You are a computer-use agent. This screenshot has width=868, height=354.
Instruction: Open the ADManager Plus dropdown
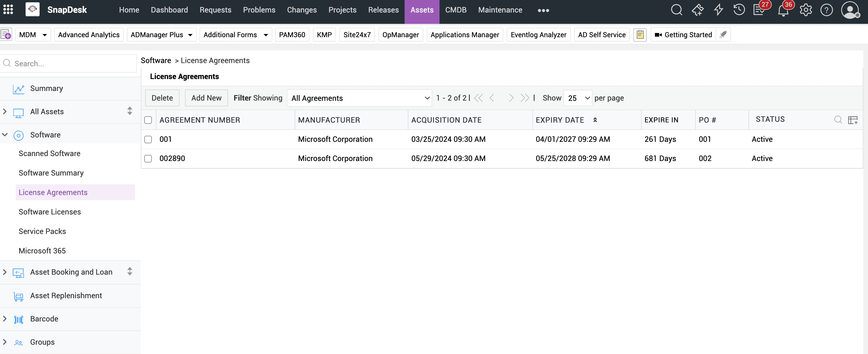(x=161, y=35)
